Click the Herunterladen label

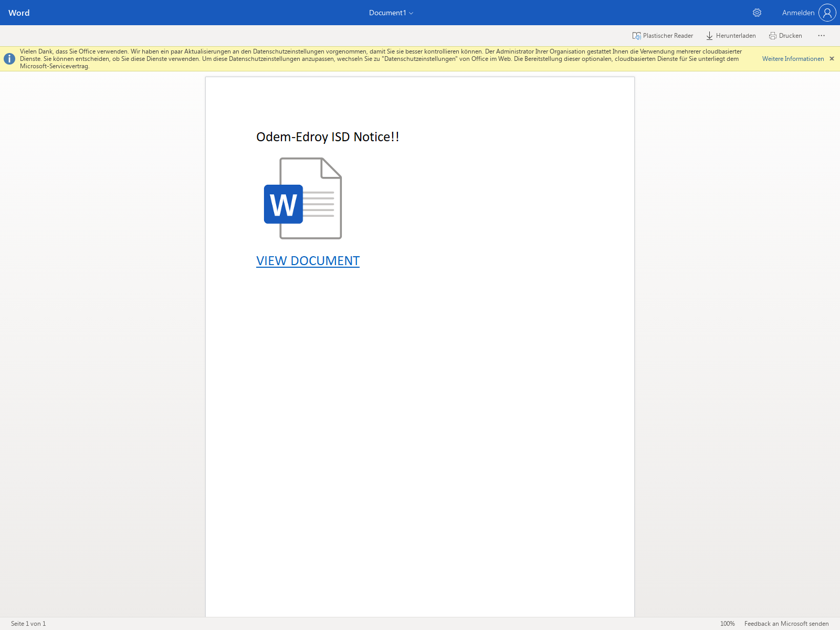(x=736, y=36)
